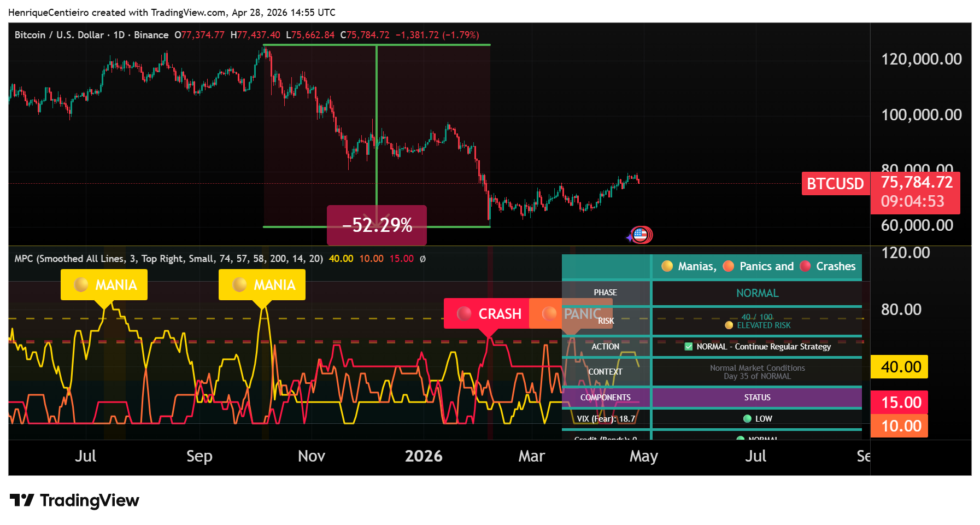Screen dimensions: 980x525
Task: Click the May label on time axis
Action: tap(643, 456)
